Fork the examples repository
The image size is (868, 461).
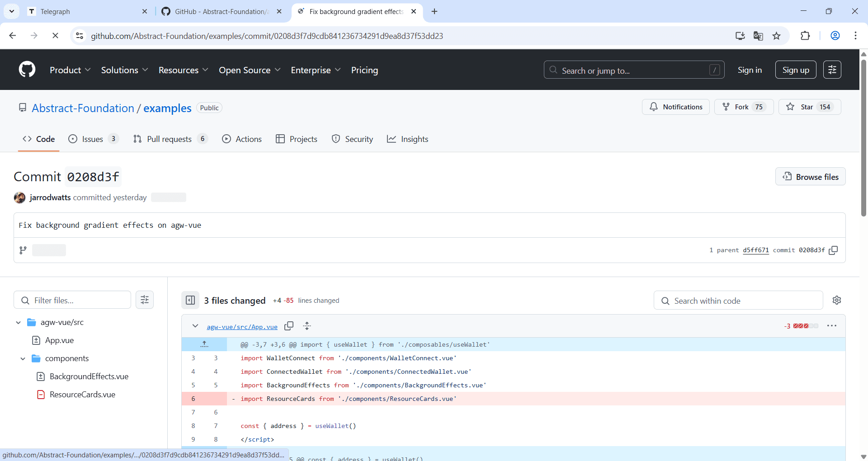pyautogui.click(x=744, y=107)
